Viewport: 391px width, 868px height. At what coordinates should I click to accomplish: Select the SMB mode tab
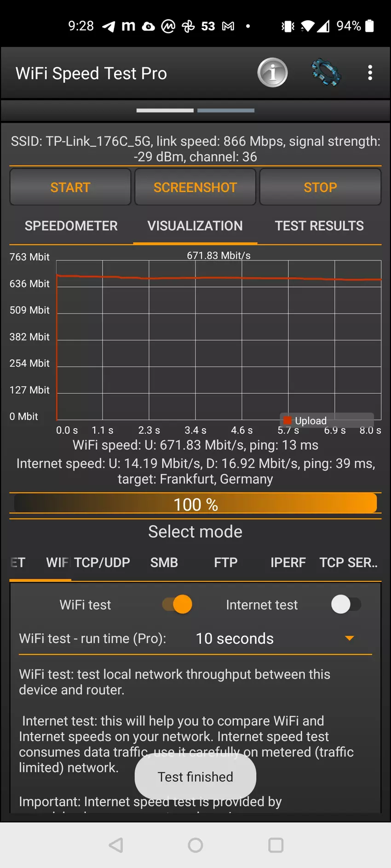164,562
